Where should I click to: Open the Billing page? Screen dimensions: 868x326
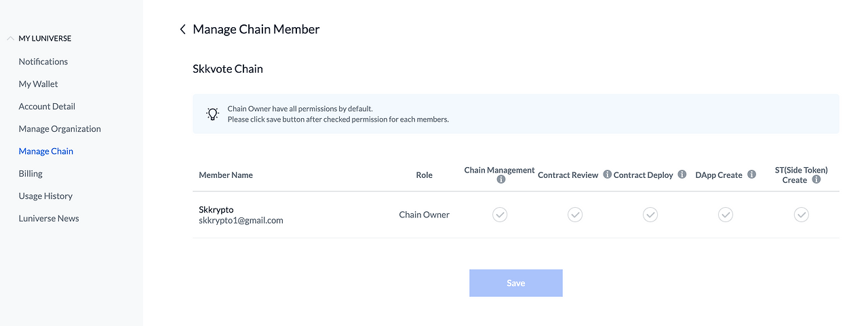[31, 173]
